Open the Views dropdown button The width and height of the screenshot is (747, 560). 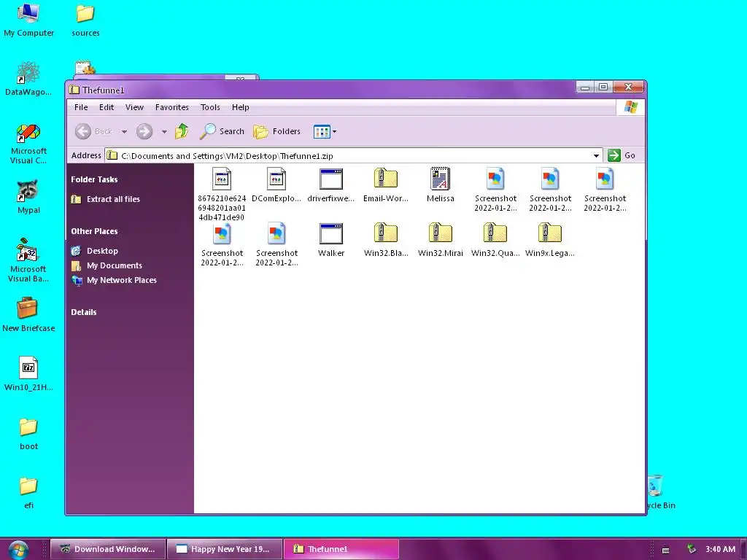tap(325, 131)
